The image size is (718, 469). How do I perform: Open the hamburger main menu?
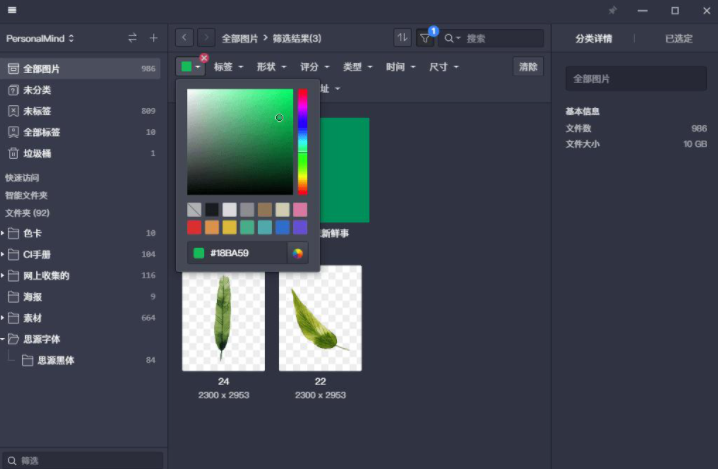pos(12,10)
